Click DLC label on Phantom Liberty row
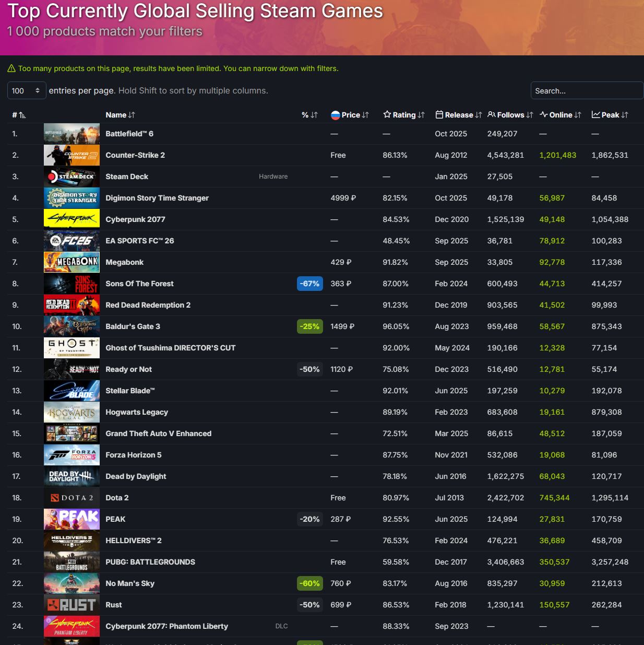The image size is (644, 645). 281,626
